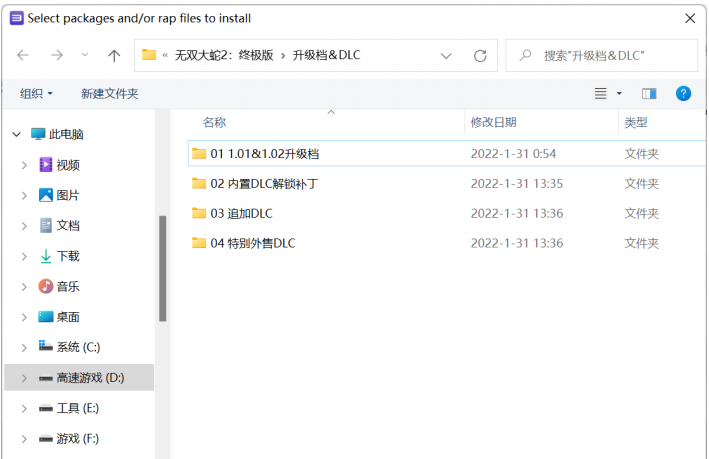Screen dimensions: 709x459
Task: Select the 03 追加DLC folder
Action: pos(241,213)
